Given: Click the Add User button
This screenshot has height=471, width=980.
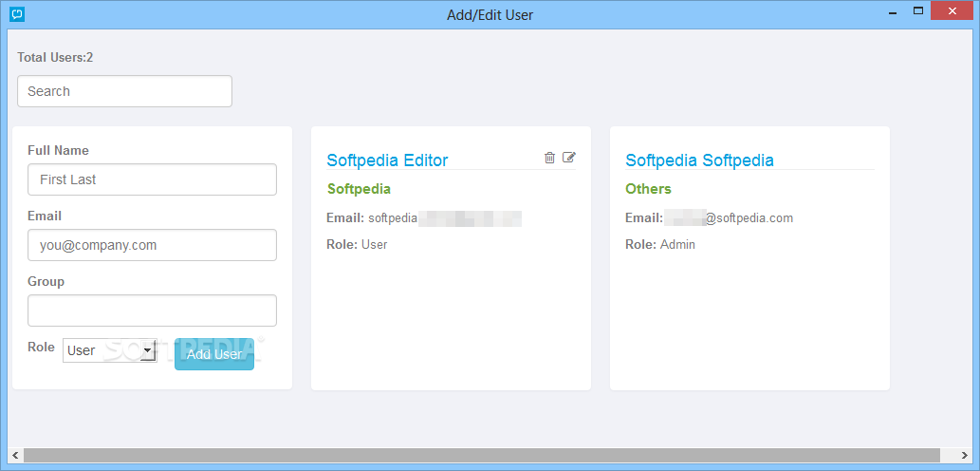Looking at the screenshot, I should tap(214, 354).
